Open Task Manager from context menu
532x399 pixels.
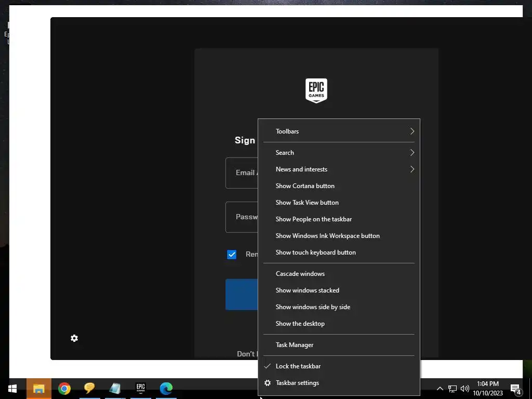(x=339, y=345)
